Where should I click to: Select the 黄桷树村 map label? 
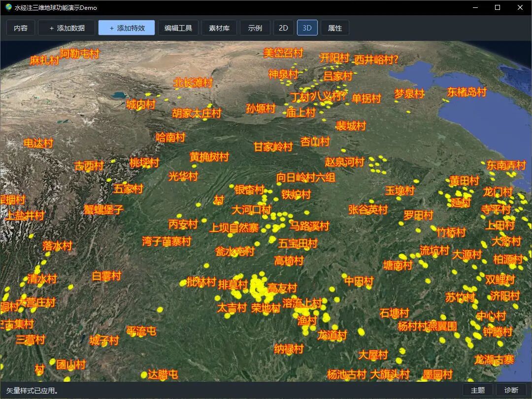coord(209,157)
